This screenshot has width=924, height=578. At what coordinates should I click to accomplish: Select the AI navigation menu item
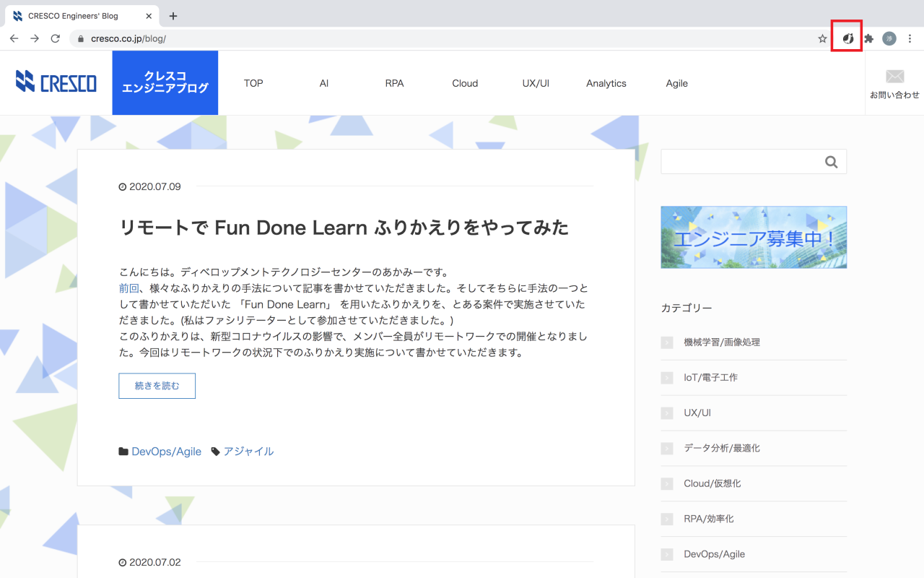(324, 83)
